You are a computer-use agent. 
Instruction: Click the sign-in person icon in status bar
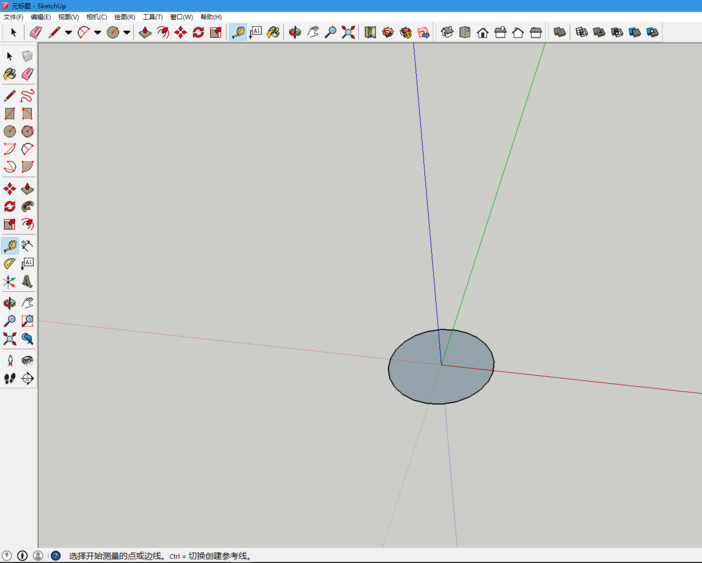[x=38, y=556]
